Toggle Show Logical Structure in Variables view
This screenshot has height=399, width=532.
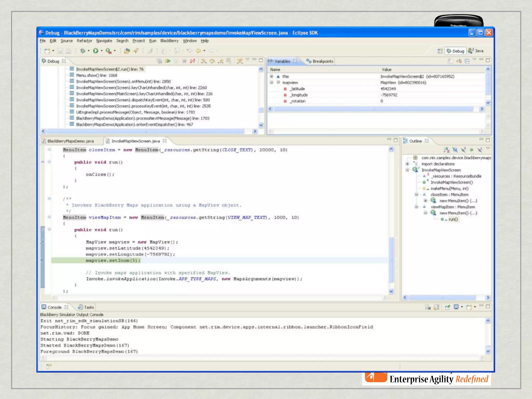coord(459,61)
